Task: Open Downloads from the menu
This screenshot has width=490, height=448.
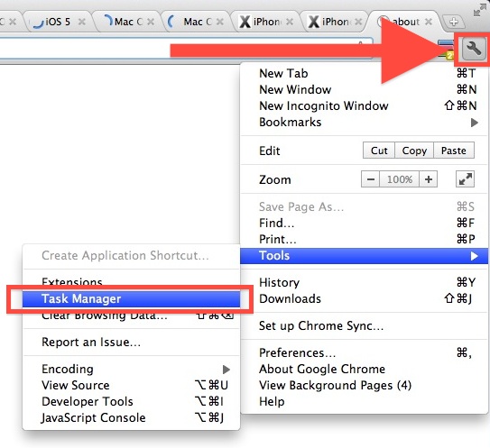Action: [364, 298]
